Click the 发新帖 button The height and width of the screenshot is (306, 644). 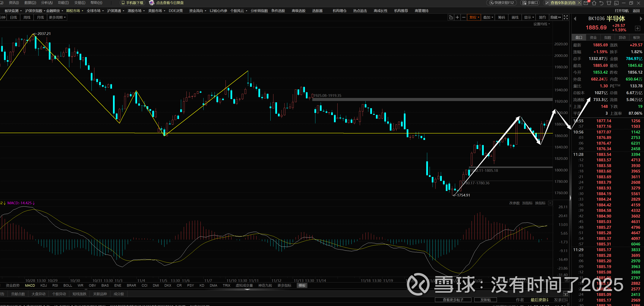pyautogui.click(x=485, y=300)
